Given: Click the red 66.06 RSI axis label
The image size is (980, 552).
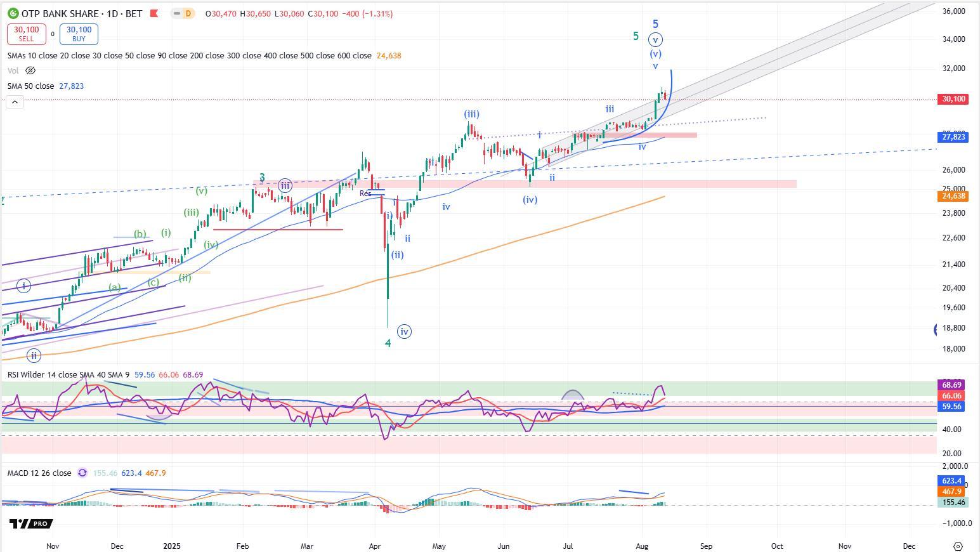Looking at the screenshot, I should click(951, 396).
